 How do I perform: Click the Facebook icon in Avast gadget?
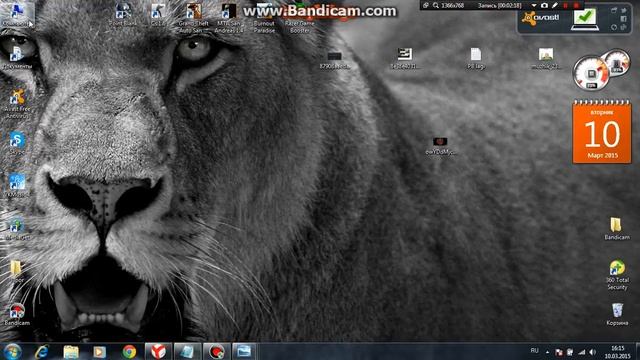click(x=624, y=19)
